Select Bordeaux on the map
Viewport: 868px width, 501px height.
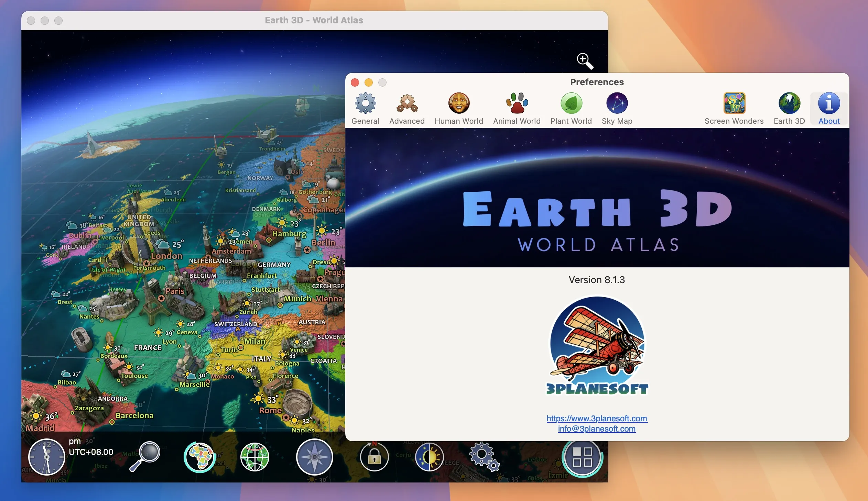[x=114, y=356]
